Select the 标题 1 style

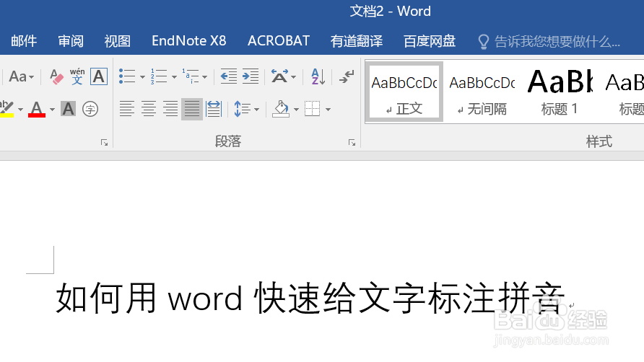560,92
